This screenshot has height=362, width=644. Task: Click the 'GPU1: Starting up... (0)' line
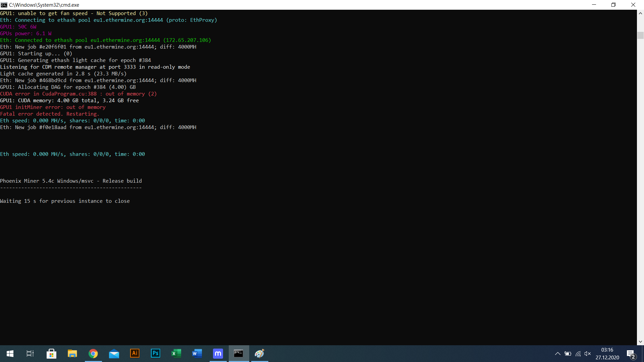click(36, 54)
